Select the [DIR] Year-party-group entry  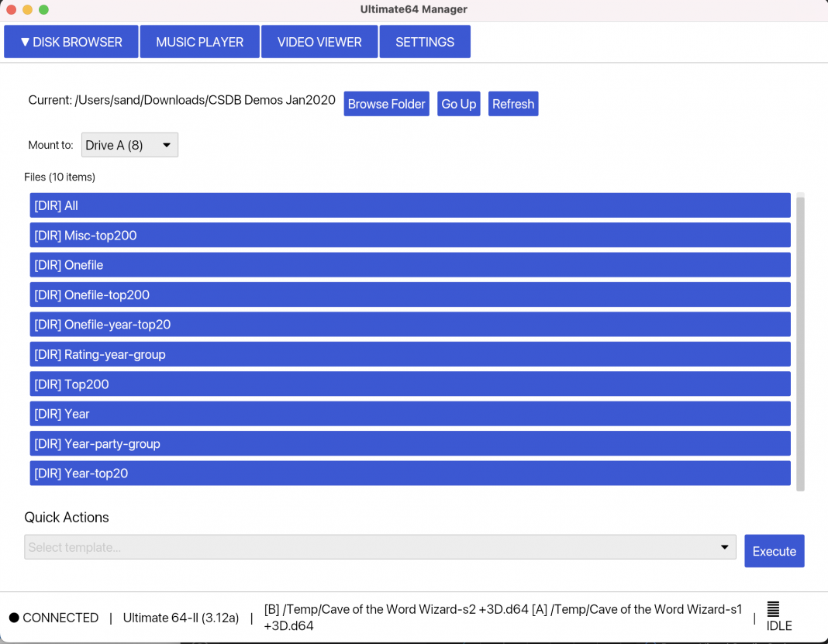pos(410,443)
